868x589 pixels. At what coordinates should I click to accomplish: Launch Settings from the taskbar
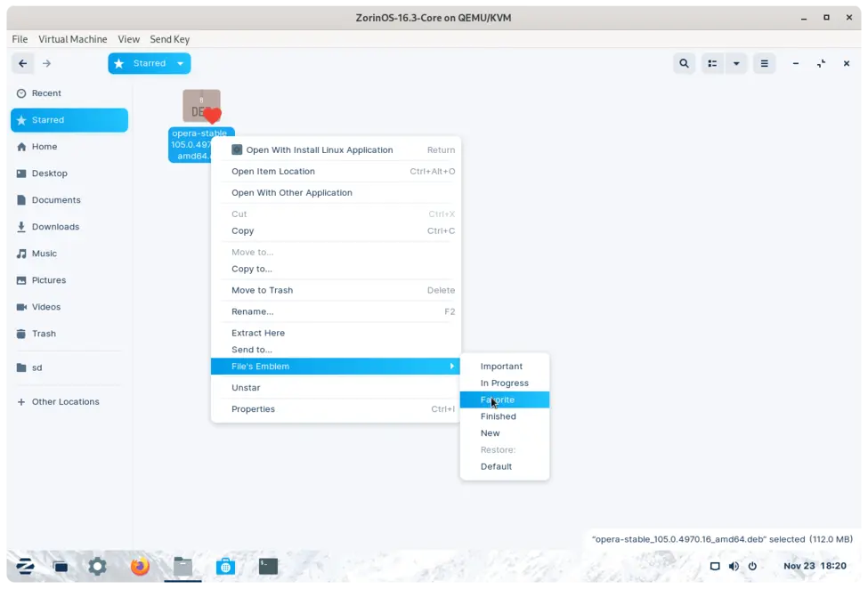pyautogui.click(x=97, y=567)
